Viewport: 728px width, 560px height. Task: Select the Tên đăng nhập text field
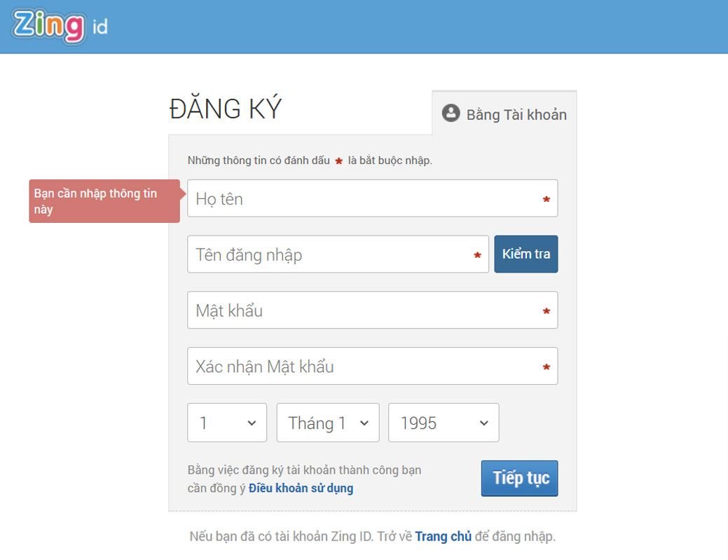[329, 254]
